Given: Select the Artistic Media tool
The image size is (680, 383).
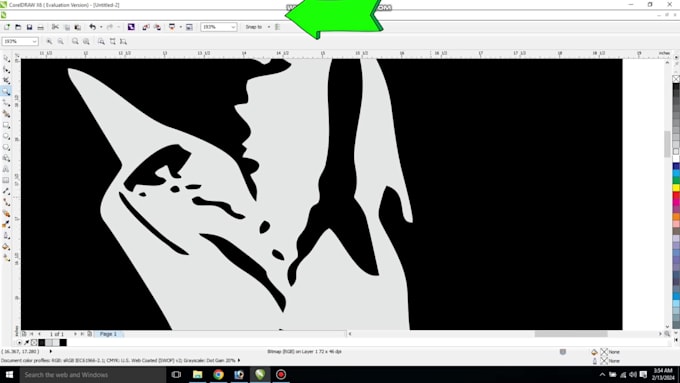Looking at the screenshot, I should tap(6, 114).
